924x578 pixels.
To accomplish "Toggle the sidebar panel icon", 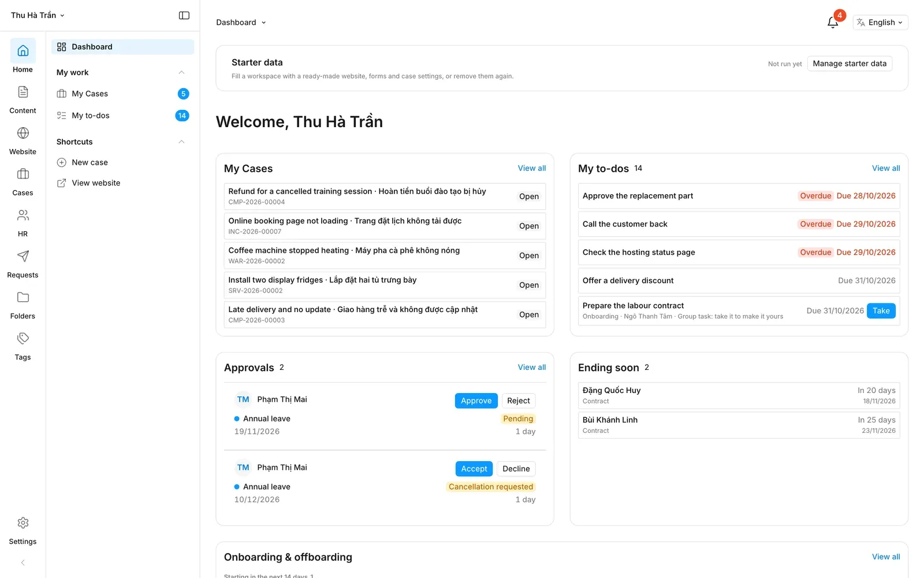I will [x=184, y=16].
